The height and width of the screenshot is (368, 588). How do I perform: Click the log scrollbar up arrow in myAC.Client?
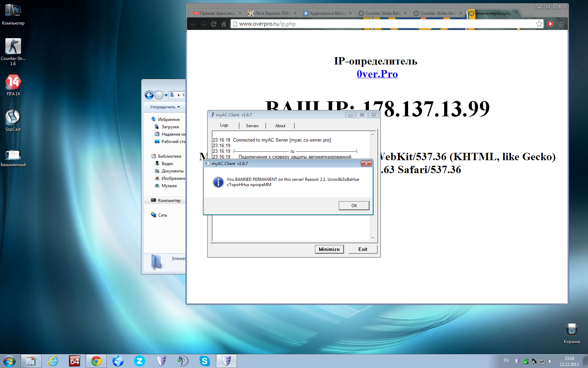[x=373, y=134]
